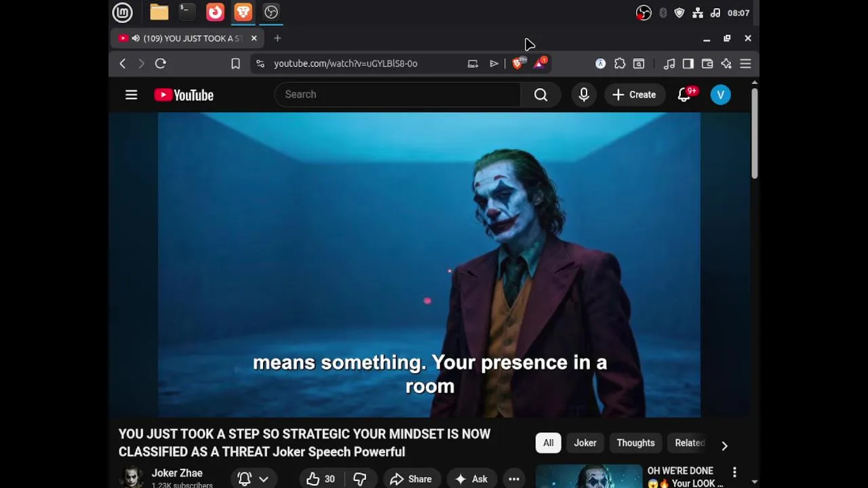Open a new browser tab
The height and width of the screenshot is (488, 868).
(277, 39)
